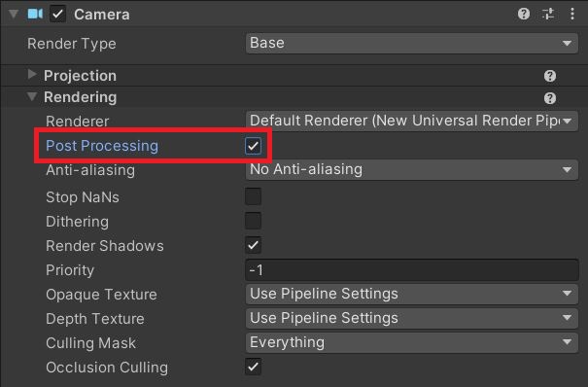Collapse the Rendering section
Screen dimensions: 588x387
32,97
